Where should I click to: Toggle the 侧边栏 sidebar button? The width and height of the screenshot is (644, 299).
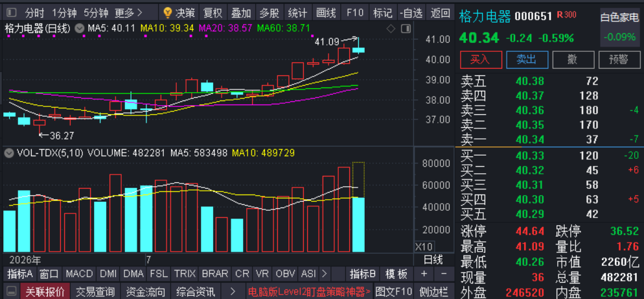[x=433, y=292]
